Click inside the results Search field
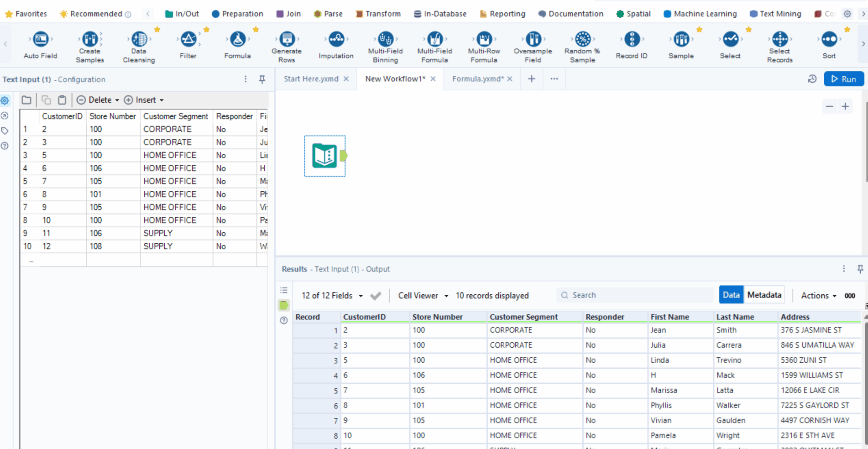The height and width of the screenshot is (449, 868). 634,295
